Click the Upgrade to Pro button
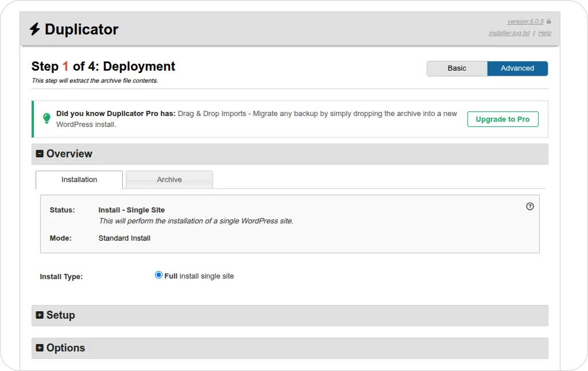The height and width of the screenshot is (371, 588). (502, 119)
